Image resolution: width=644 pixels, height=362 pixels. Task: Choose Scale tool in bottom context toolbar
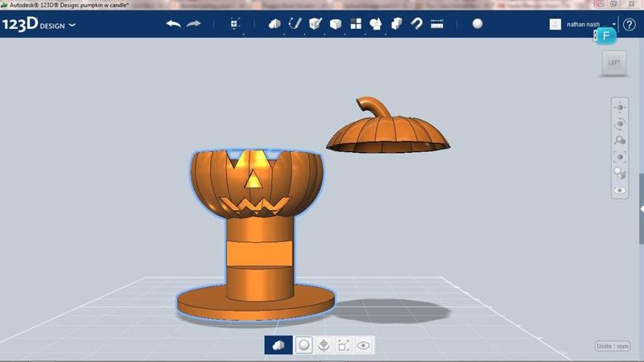(344, 345)
